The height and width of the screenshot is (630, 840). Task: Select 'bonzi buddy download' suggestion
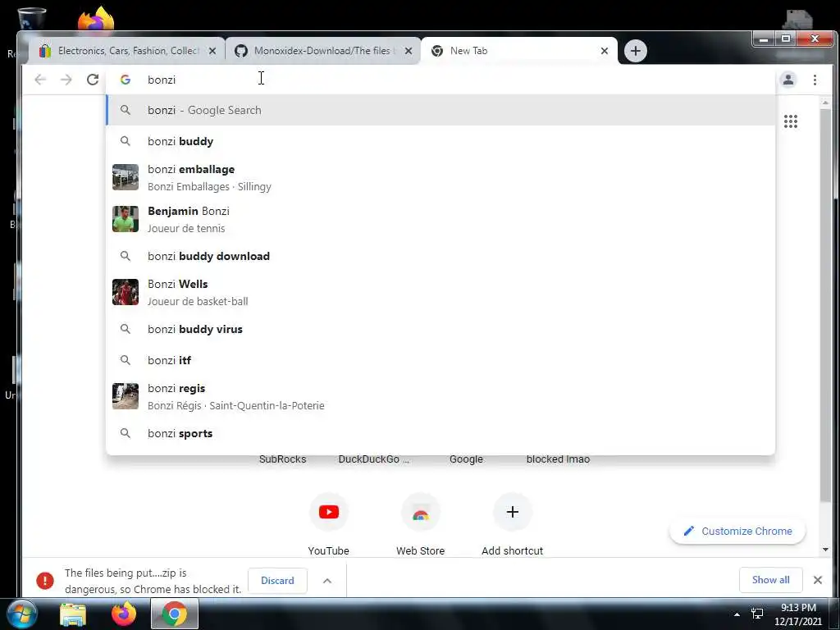(x=441, y=256)
